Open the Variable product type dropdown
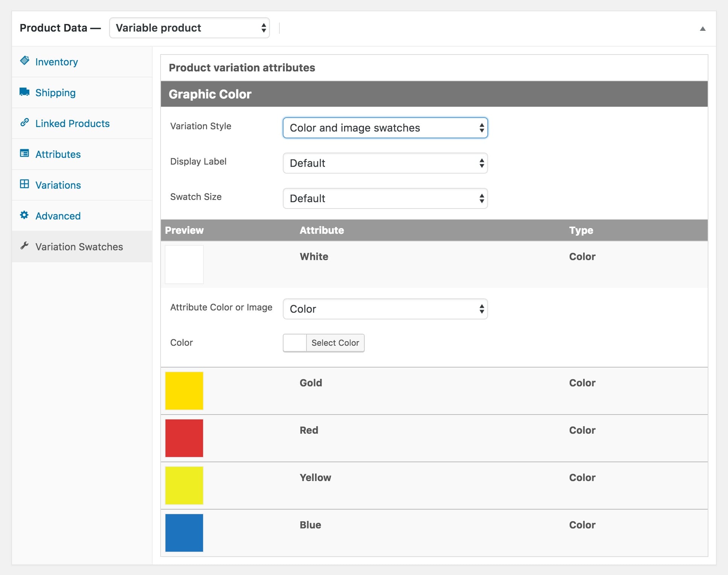Image resolution: width=728 pixels, height=575 pixels. click(x=190, y=28)
